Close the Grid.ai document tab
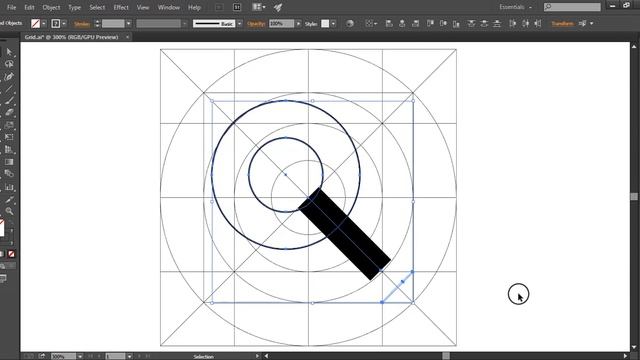Screen dimensions: 640x360 127,37
